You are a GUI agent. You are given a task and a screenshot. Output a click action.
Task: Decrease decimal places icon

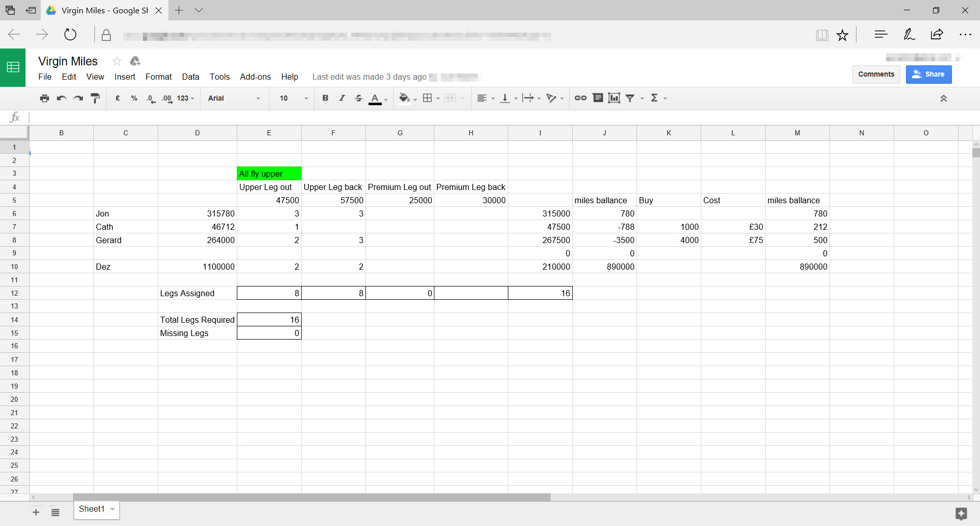click(x=151, y=99)
